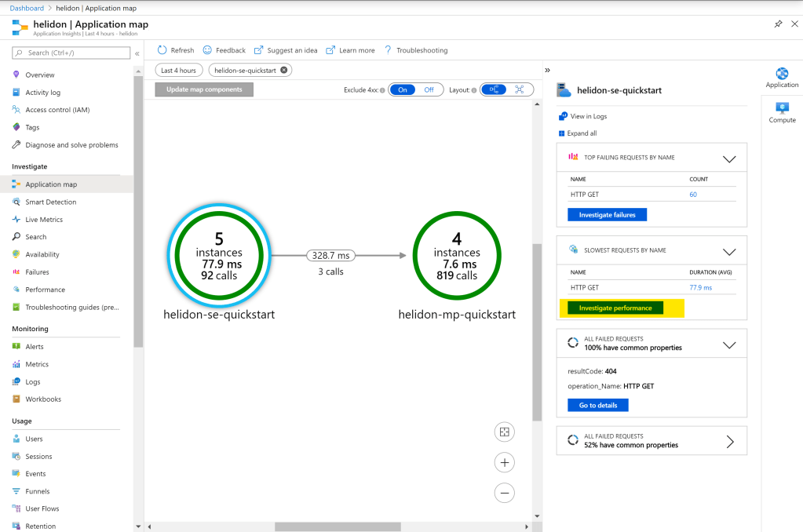Zoom out on the application map
The width and height of the screenshot is (803, 532).
(505, 493)
